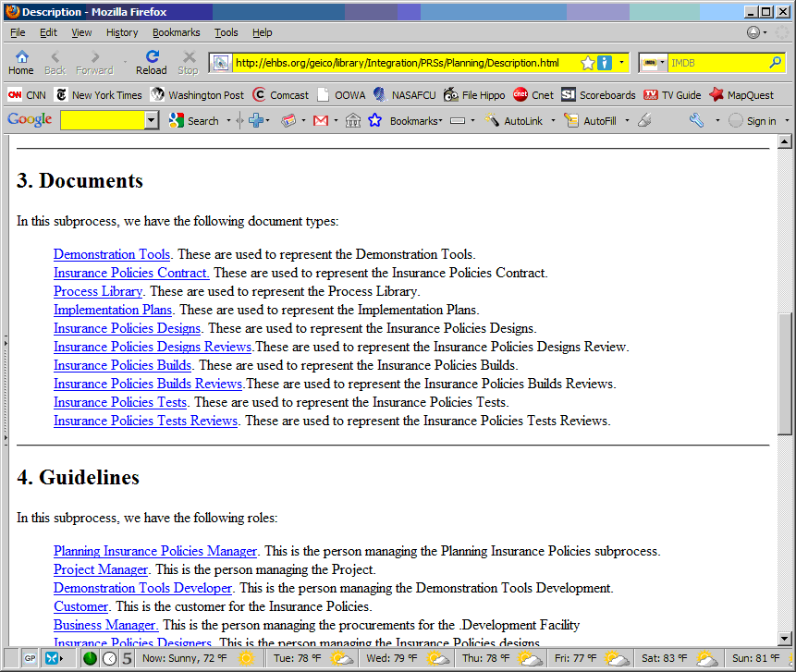
Task: Click the site identity icon in address bar
Action: pos(221,63)
